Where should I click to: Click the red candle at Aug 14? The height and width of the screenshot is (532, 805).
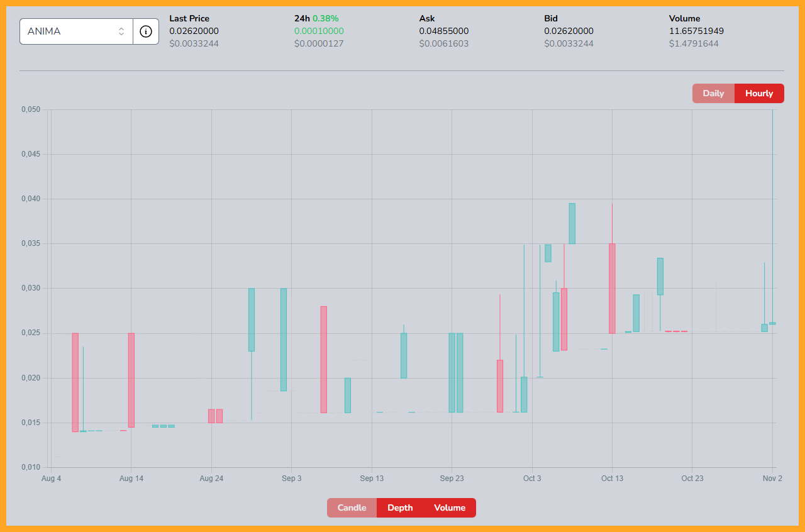click(131, 380)
